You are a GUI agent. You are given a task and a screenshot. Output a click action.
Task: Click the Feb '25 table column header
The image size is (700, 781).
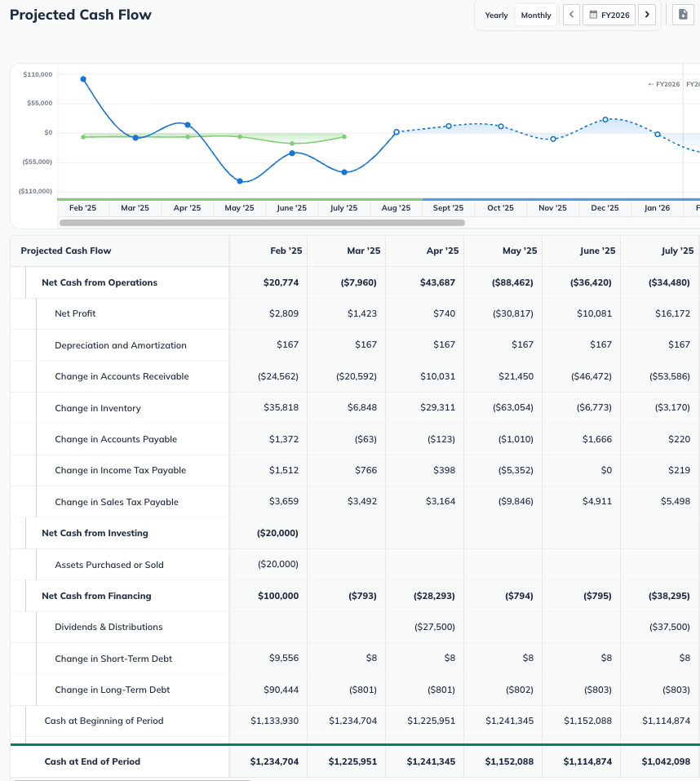pos(286,251)
